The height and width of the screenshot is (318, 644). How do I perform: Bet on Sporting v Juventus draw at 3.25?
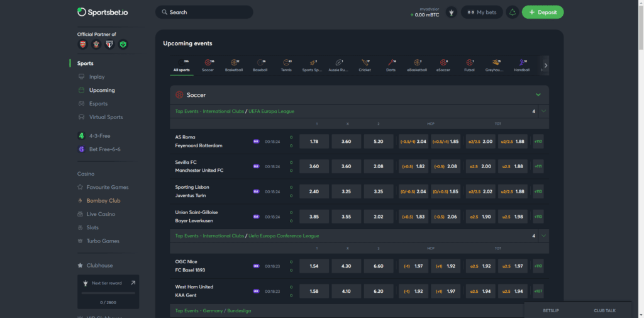pos(347,191)
